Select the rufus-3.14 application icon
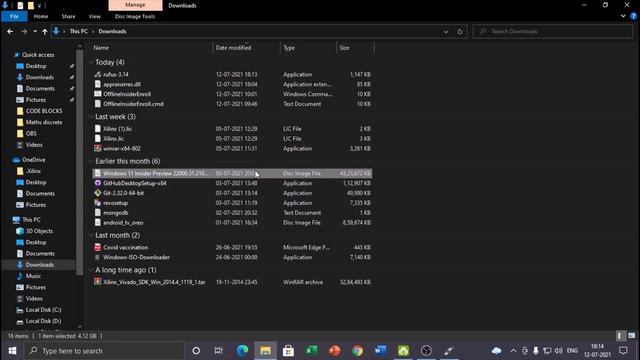This screenshot has width=640, height=360. point(98,74)
